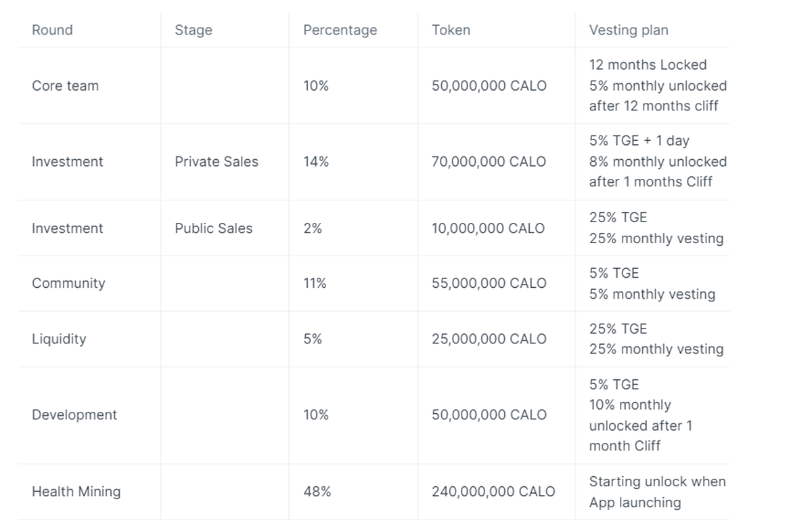Click the 48% percentage cell
The height and width of the screenshot is (531, 812).
317,492
